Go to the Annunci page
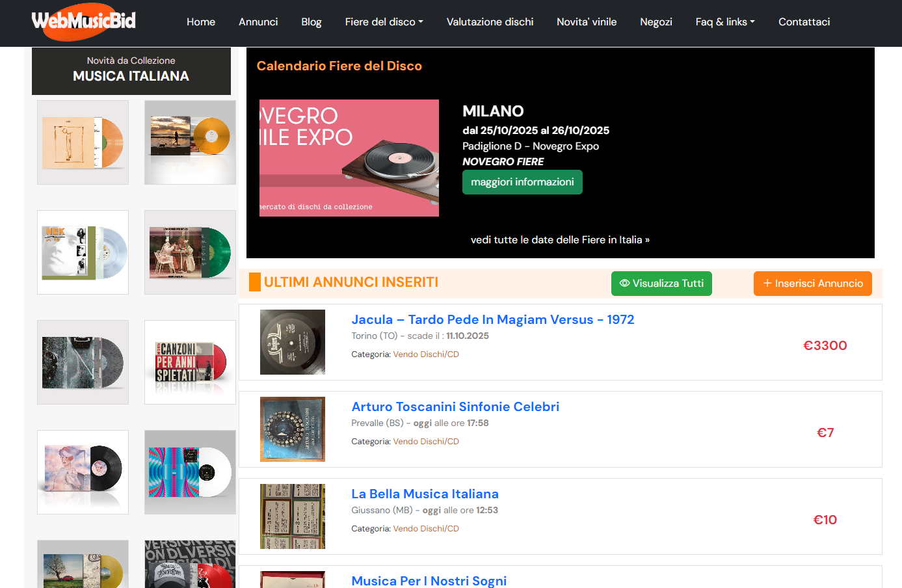Screen dimensions: 902x588 258,22
